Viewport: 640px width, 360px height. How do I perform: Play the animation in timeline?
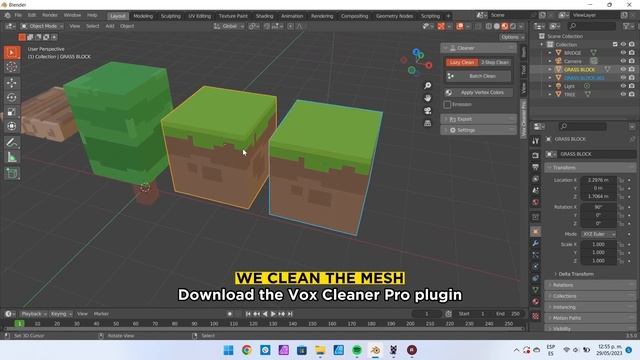[273, 314]
